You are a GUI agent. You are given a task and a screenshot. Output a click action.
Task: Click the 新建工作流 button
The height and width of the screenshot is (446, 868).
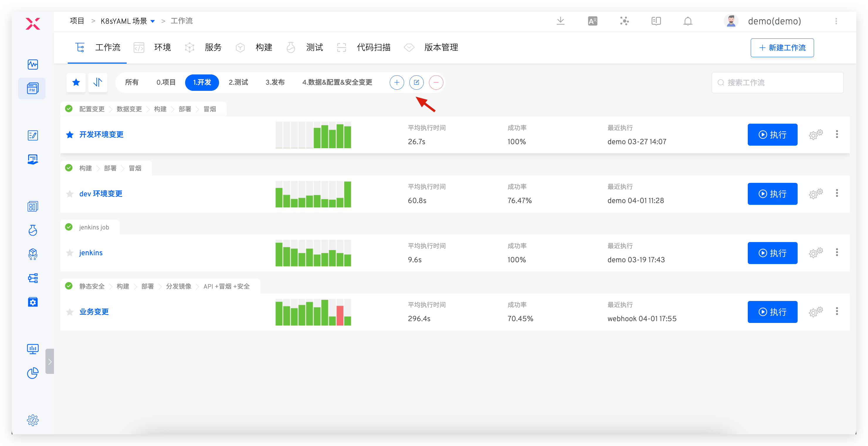782,48
